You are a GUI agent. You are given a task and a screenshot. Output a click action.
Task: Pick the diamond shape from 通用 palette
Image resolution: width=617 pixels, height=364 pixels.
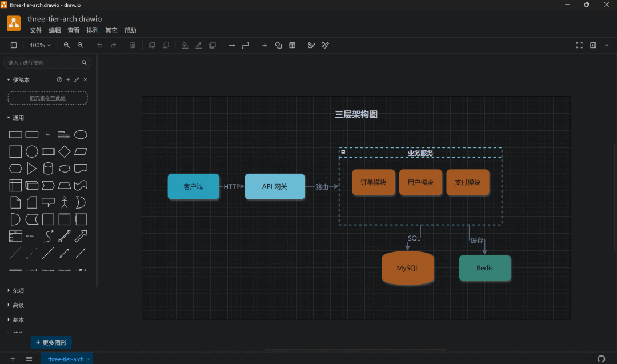[64, 151]
